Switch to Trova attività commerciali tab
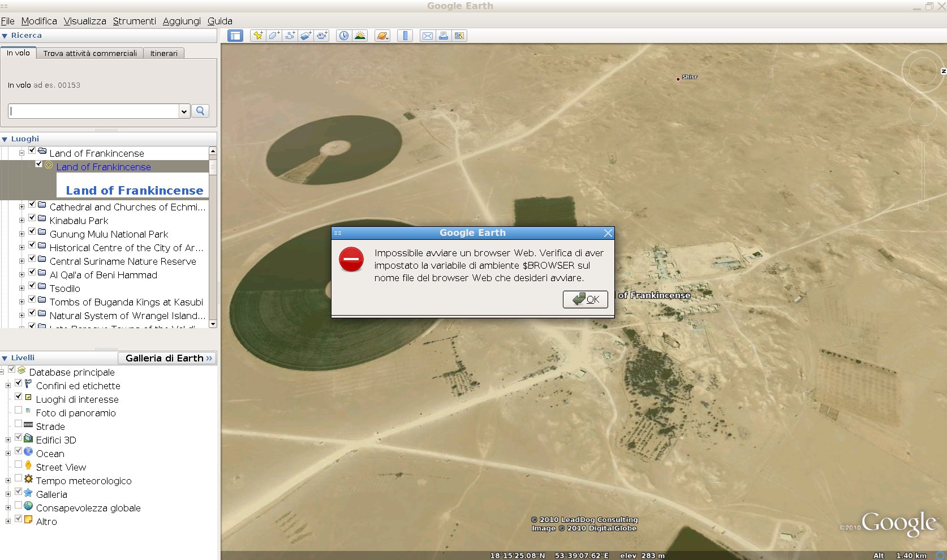The image size is (947, 560). point(90,53)
